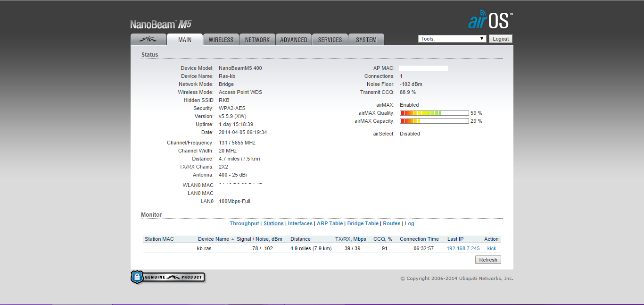Screen dimensions: 644x305
Task: Select the airMAX status "Enabled"
Action: [x=409, y=105]
